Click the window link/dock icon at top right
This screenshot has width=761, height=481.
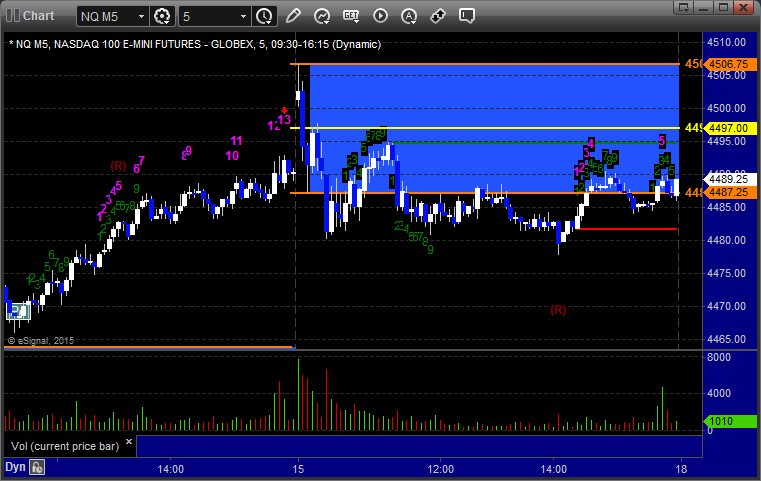[x=683, y=7]
